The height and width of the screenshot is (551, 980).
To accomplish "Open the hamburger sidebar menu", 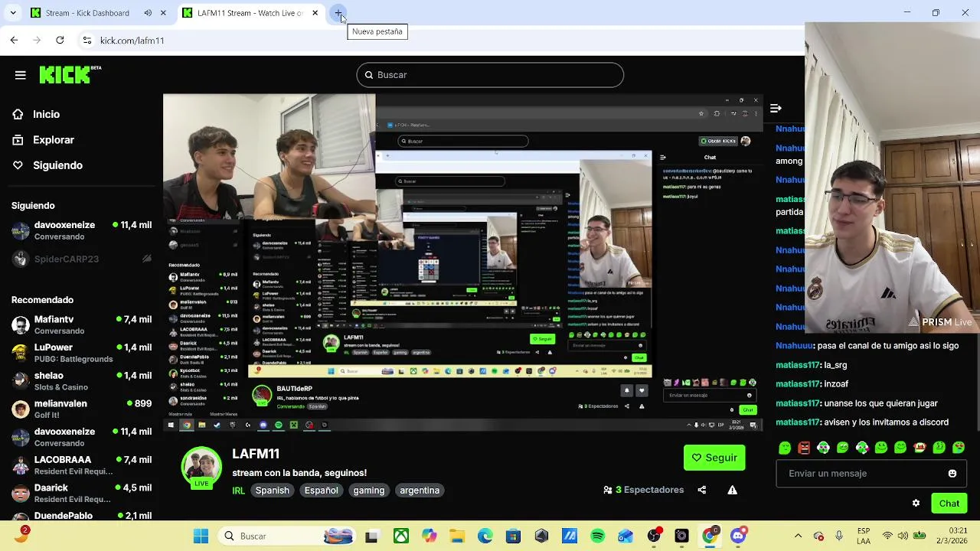I will (x=21, y=75).
